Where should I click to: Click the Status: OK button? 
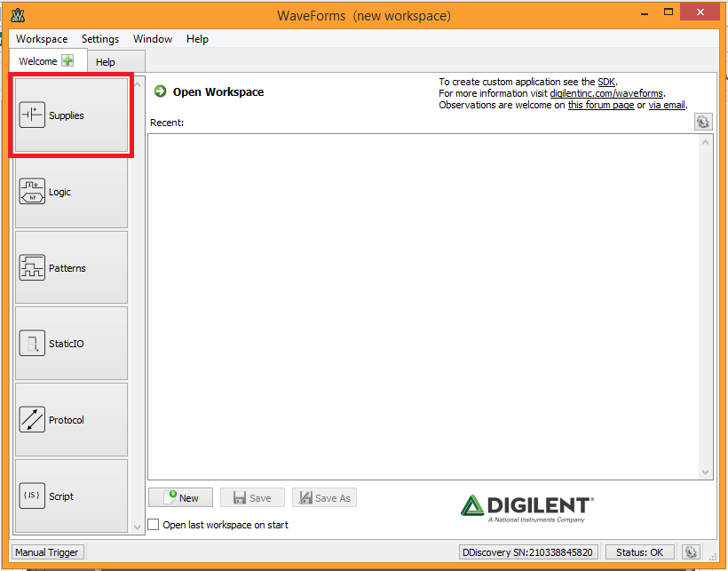[x=639, y=552]
